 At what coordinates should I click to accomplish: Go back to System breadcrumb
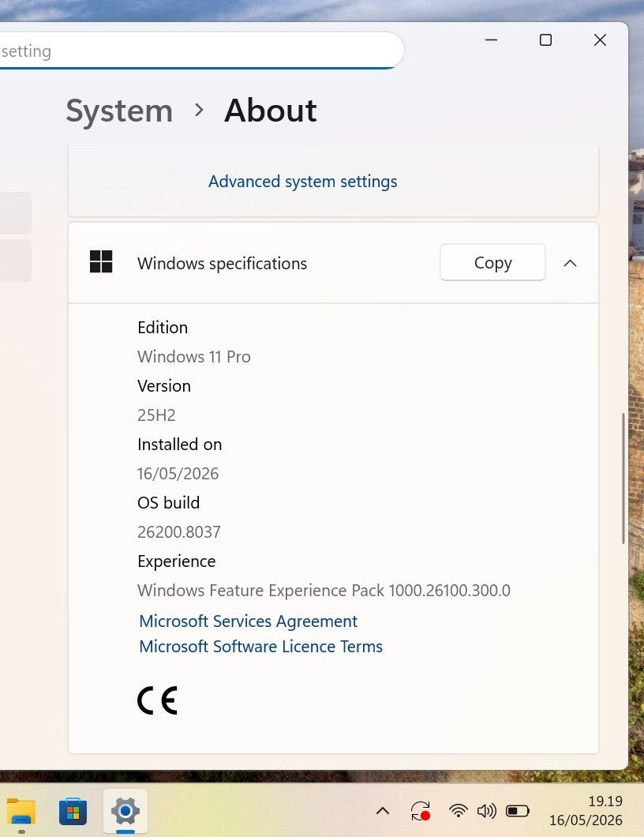tap(119, 111)
